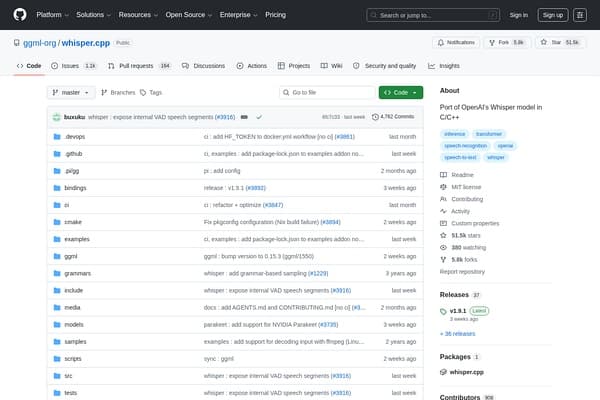This screenshot has height=400, width=600.
Task: Open the GitHub homepage logo
Action: click(x=20, y=15)
